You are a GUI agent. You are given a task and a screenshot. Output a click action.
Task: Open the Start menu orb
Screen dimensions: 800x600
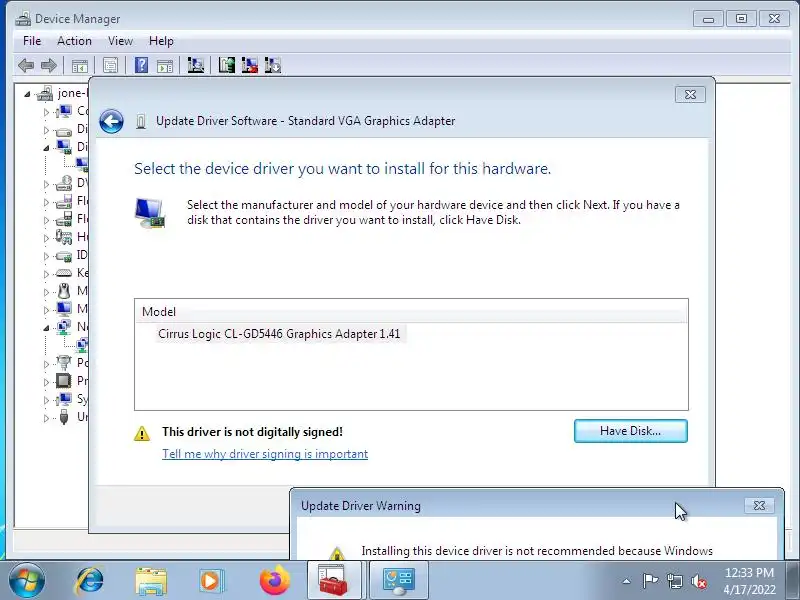tap(27, 581)
